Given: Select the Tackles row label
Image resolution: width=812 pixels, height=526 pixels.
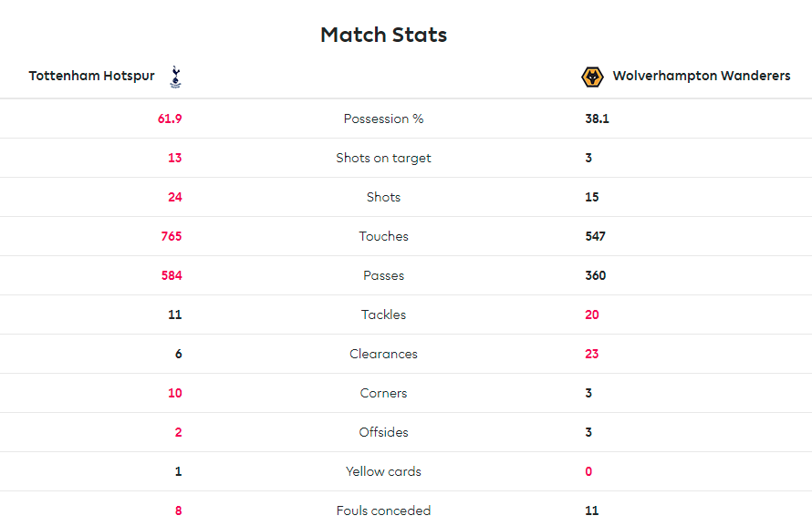Looking at the screenshot, I should (383, 315).
